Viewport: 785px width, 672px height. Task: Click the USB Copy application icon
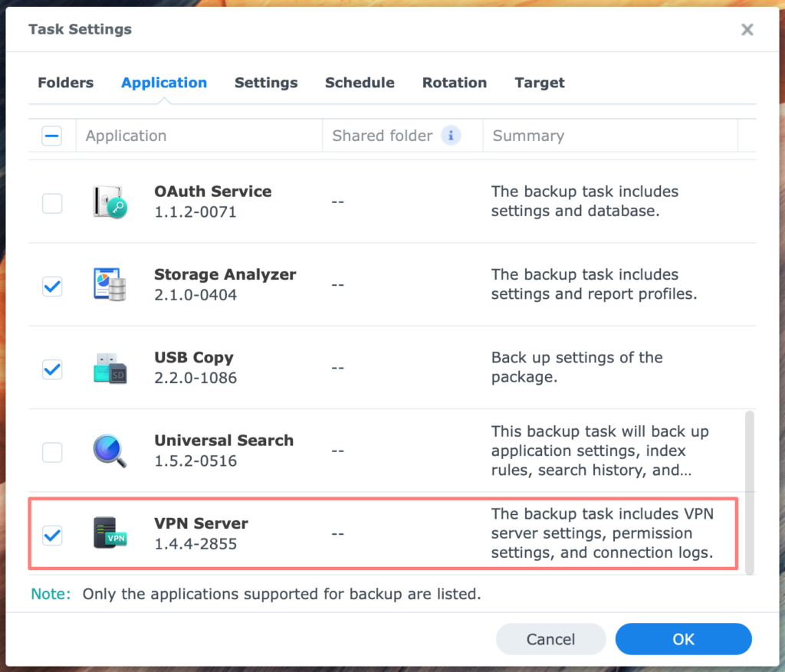110,368
